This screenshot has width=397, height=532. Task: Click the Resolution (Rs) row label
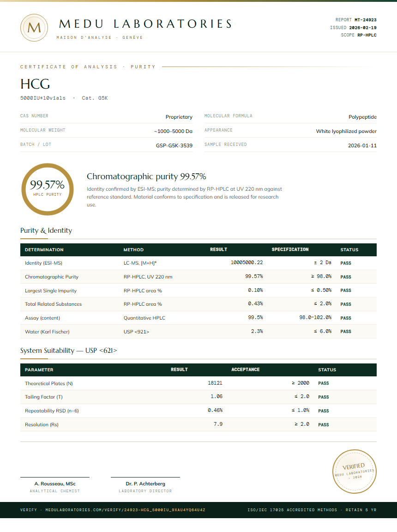click(x=42, y=425)
